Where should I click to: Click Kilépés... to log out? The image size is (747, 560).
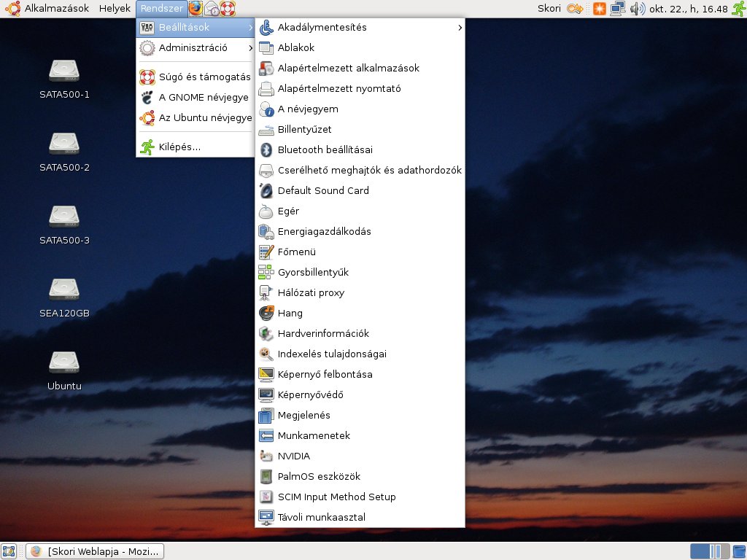tap(179, 147)
